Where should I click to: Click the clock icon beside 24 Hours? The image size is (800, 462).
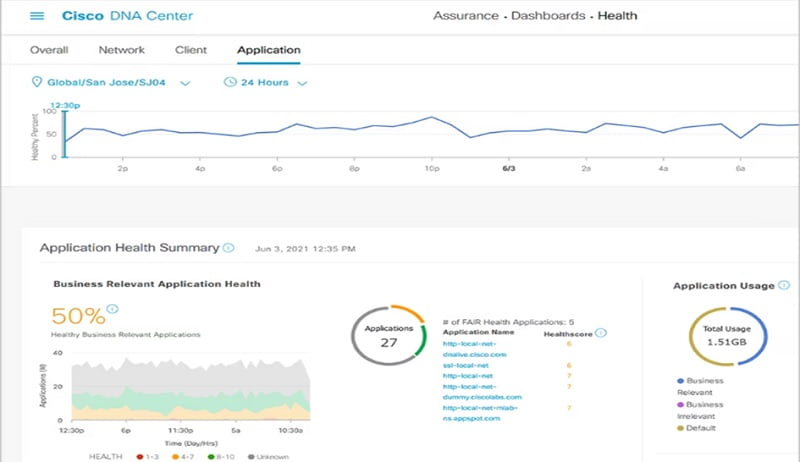[230, 82]
